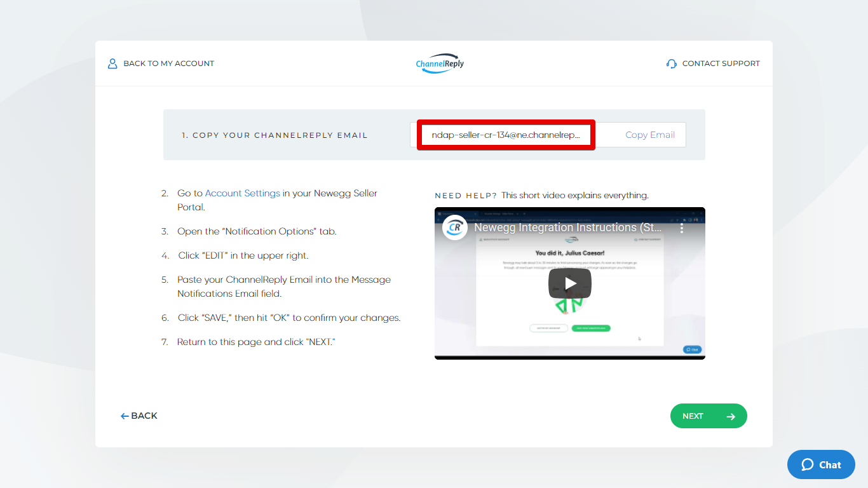
Task: Click the ChannelReply logo
Action: (x=440, y=64)
